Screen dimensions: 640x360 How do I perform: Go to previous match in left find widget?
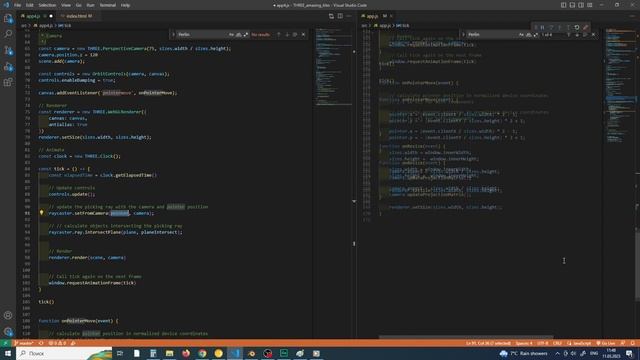[279, 35]
